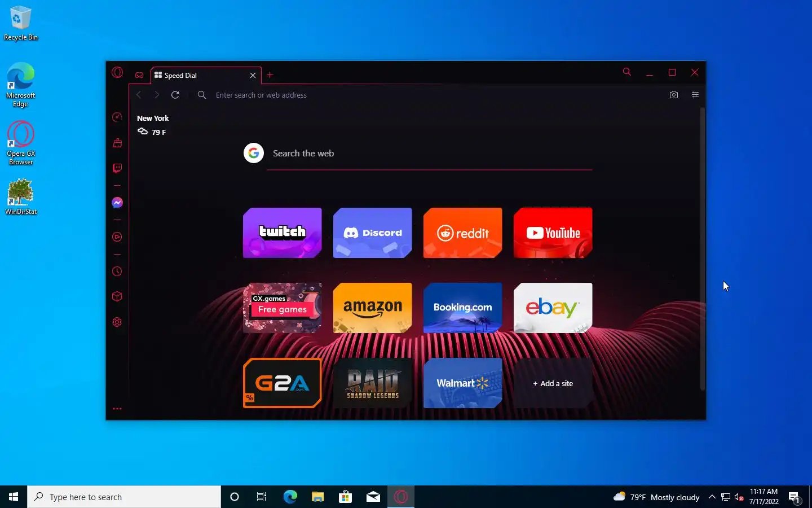Screen dimensions: 812x508
Task: Open GX Cleaner in the sidebar
Action: click(x=117, y=143)
